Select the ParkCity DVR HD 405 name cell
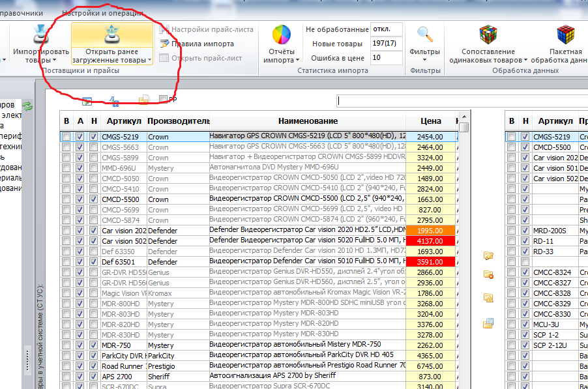 [x=308, y=355]
